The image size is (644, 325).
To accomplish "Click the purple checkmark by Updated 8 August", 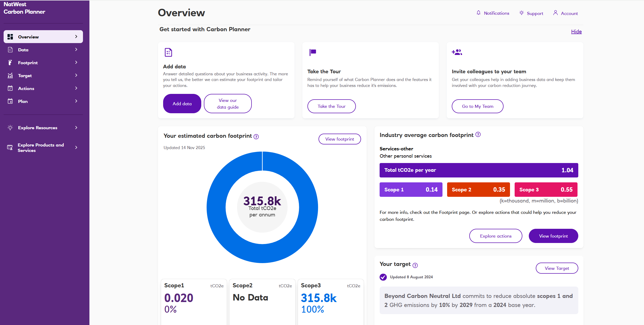I will pos(383,277).
